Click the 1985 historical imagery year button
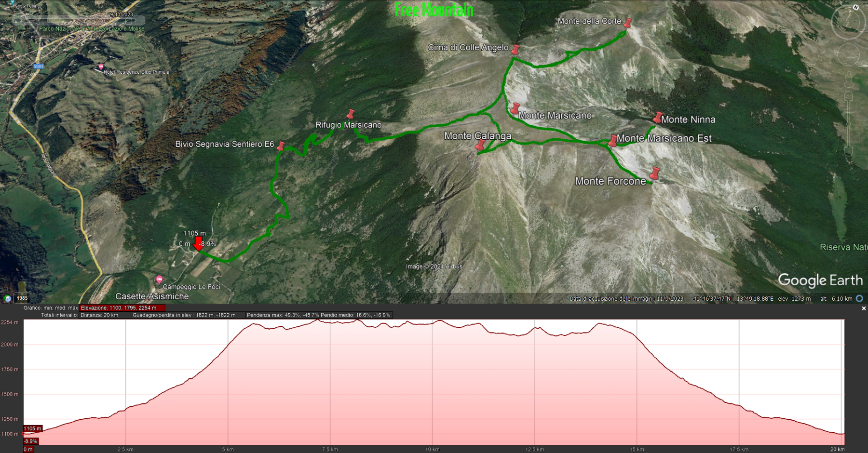Viewport: 868px width, 453px height. pyautogui.click(x=22, y=298)
